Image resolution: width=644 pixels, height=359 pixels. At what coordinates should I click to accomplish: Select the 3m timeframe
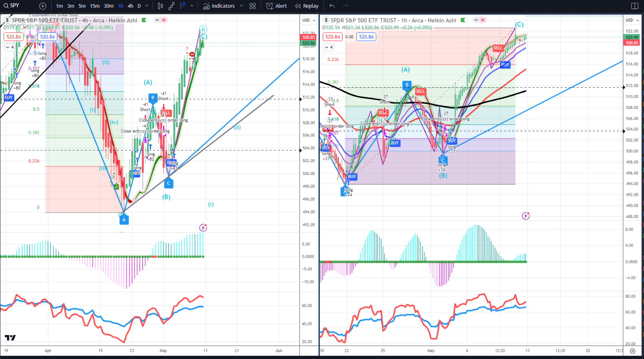(71, 6)
